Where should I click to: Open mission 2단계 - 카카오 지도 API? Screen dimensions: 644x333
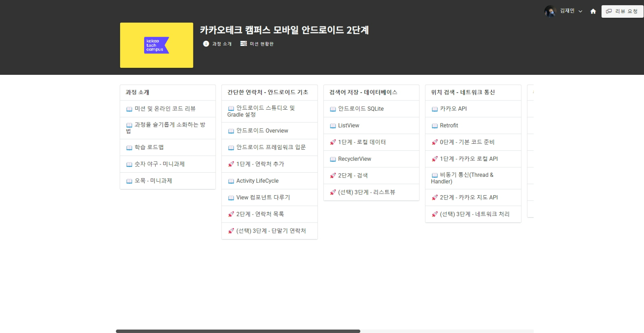(x=473, y=197)
